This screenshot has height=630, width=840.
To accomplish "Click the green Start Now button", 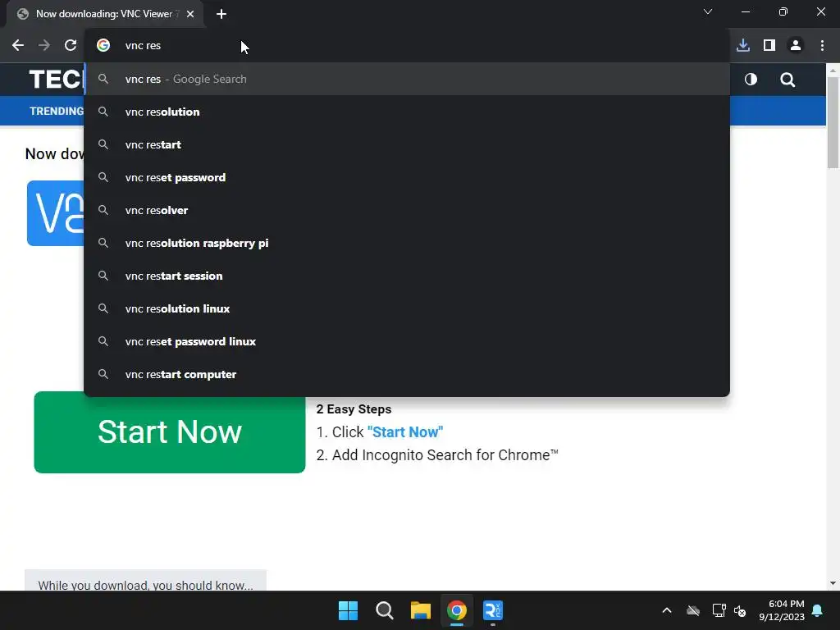I will 169,432.
